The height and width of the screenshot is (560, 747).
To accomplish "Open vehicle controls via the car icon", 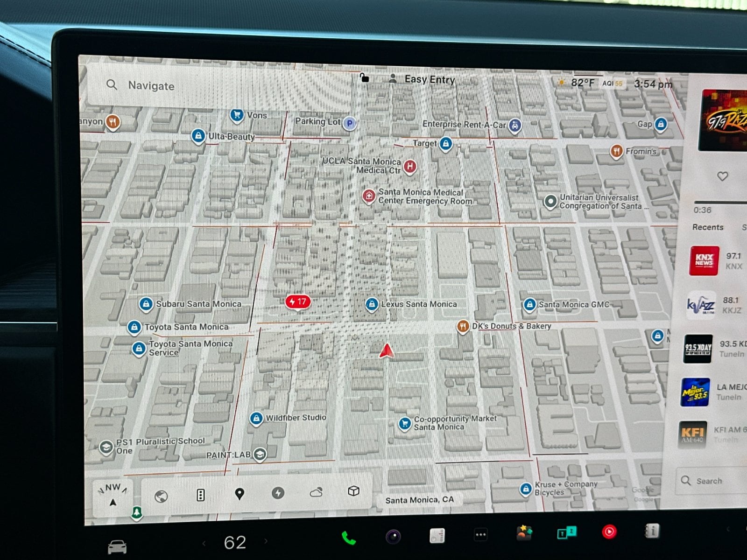I will tap(117, 546).
